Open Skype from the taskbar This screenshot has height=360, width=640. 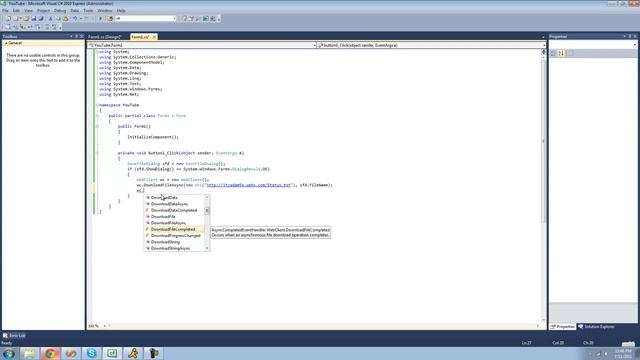coord(91,353)
